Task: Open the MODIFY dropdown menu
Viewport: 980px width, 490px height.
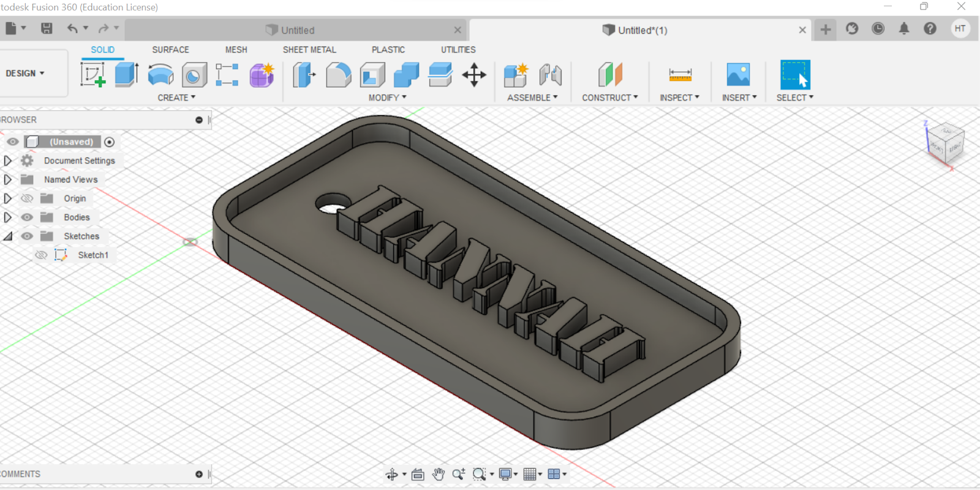Action: [387, 97]
